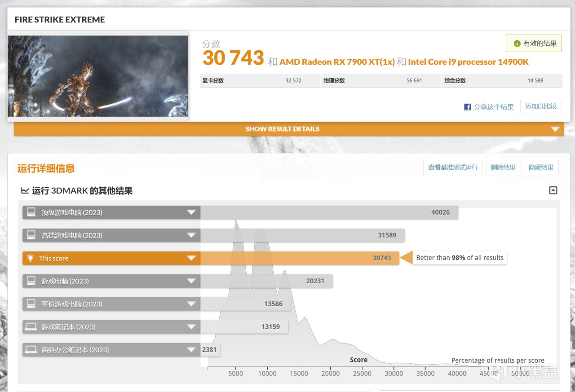
Task: Click the 13159 score bar
Action: tap(244, 327)
